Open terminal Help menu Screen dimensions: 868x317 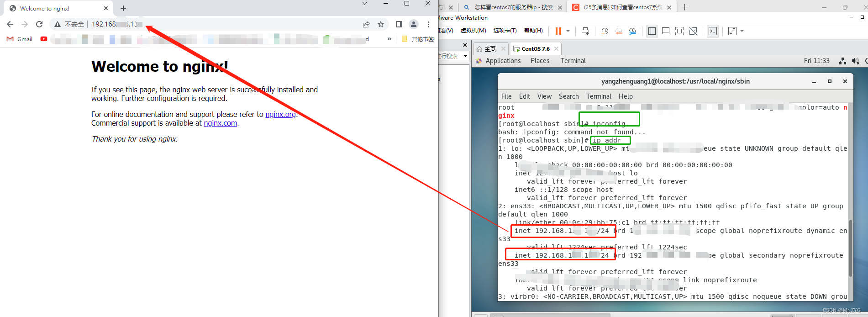coord(626,96)
